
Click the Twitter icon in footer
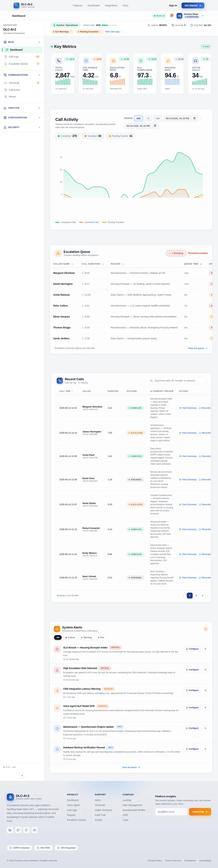[18, 830]
